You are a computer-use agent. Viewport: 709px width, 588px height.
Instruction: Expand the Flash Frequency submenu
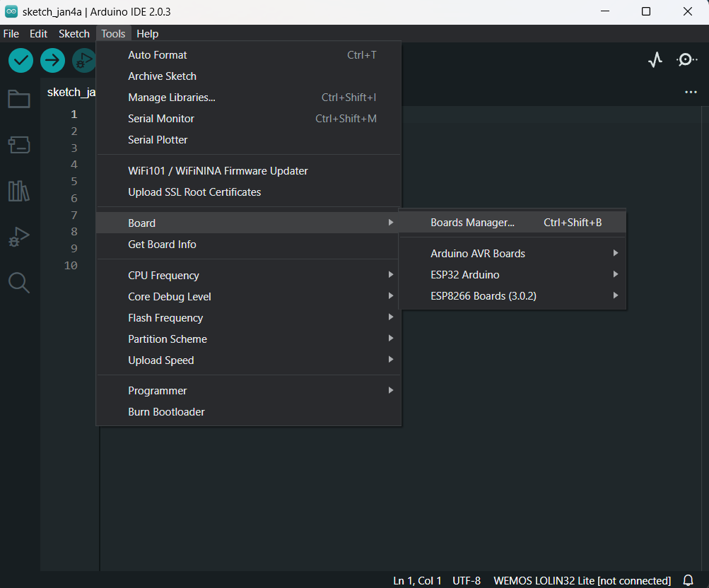[x=249, y=318]
